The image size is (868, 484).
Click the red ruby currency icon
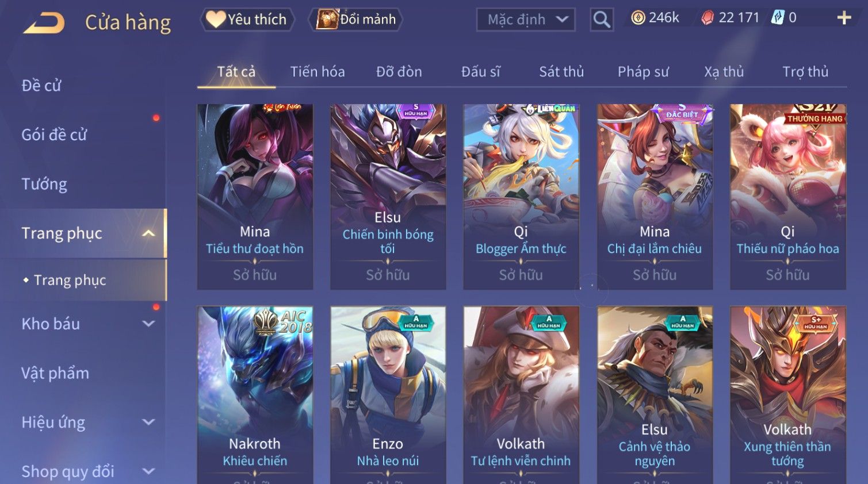pyautogui.click(x=708, y=18)
